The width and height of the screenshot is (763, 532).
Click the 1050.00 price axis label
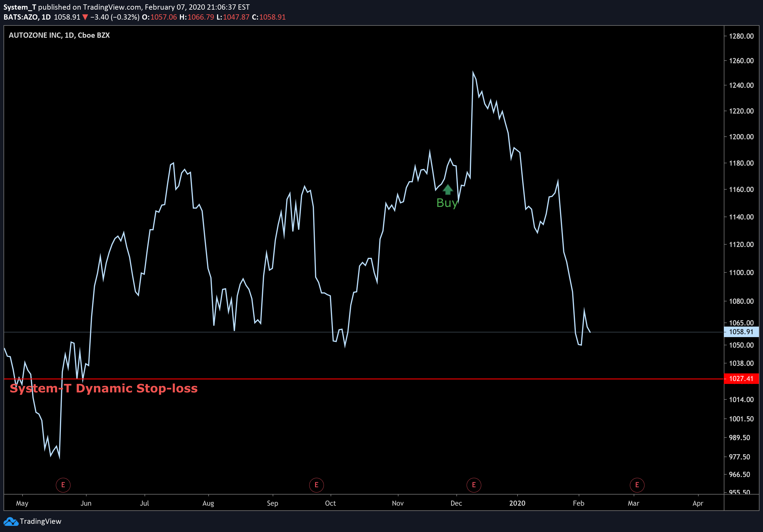(x=741, y=345)
